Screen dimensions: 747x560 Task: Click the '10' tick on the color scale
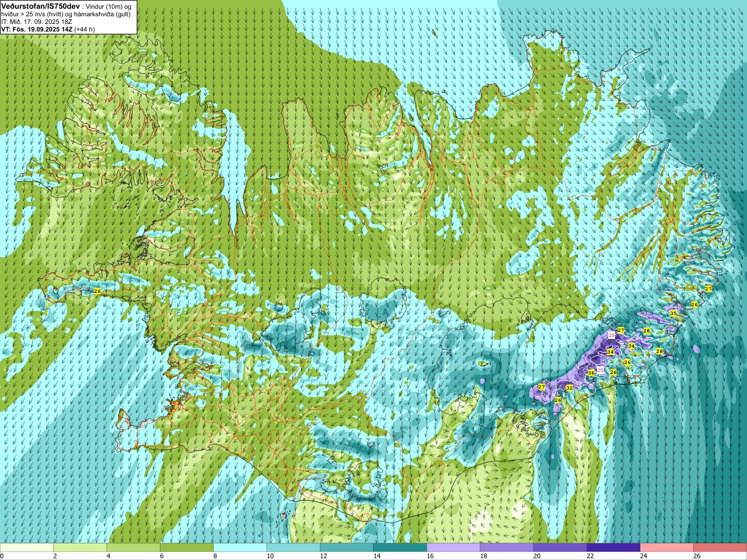(x=270, y=556)
